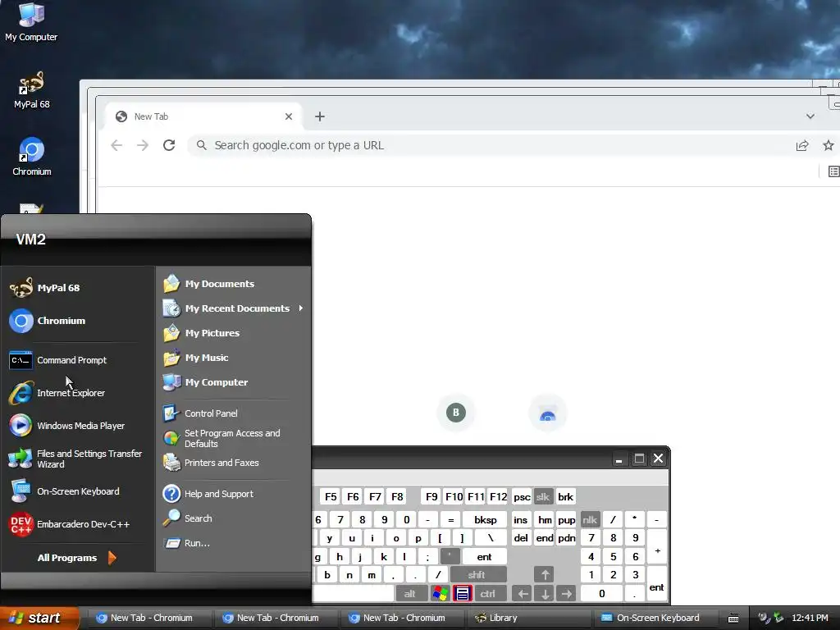Viewport: 840px width, 630px height.
Task: Open My Music folder
Action: click(x=195, y=358)
